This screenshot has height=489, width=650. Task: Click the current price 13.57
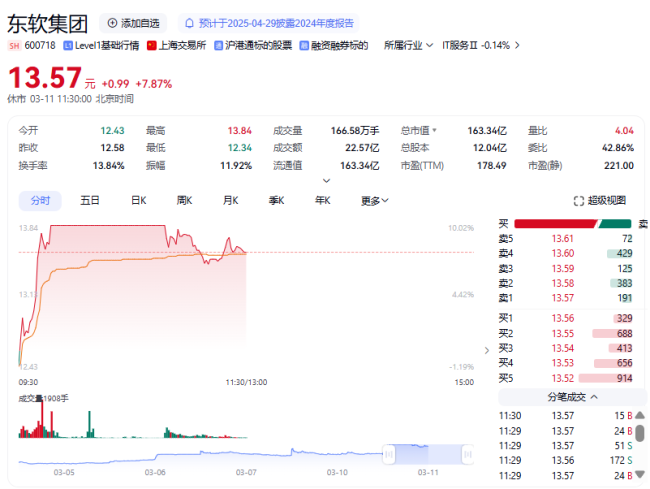coord(45,78)
